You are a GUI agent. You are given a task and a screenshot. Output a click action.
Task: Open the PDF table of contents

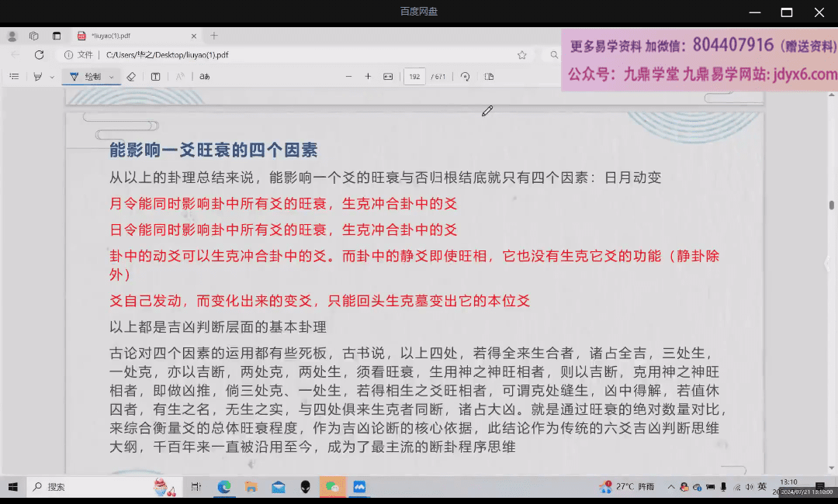tap(14, 77)
